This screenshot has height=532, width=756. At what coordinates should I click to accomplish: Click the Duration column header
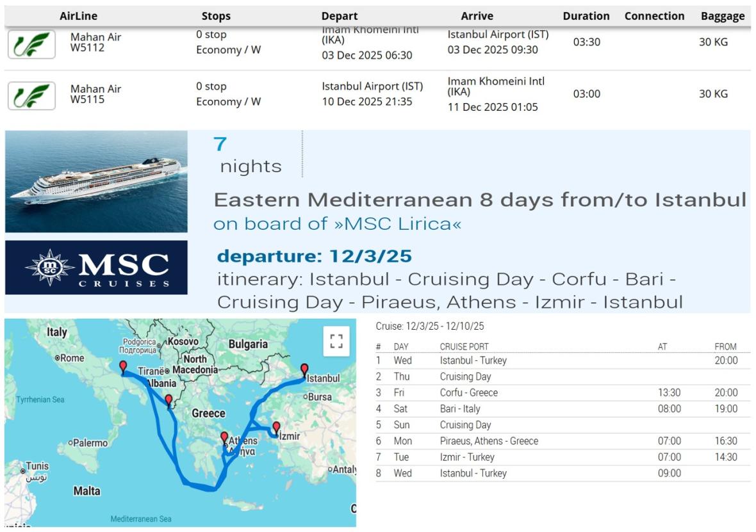(x=586, y=16)
